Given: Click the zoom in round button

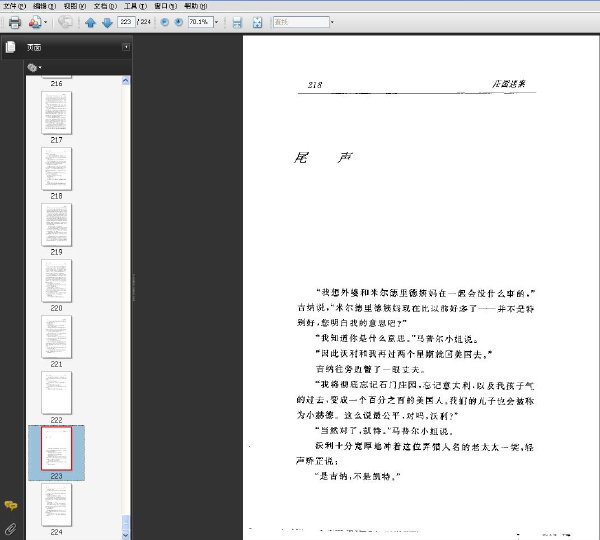Looking at the screenshot, I should pos(178,22).
